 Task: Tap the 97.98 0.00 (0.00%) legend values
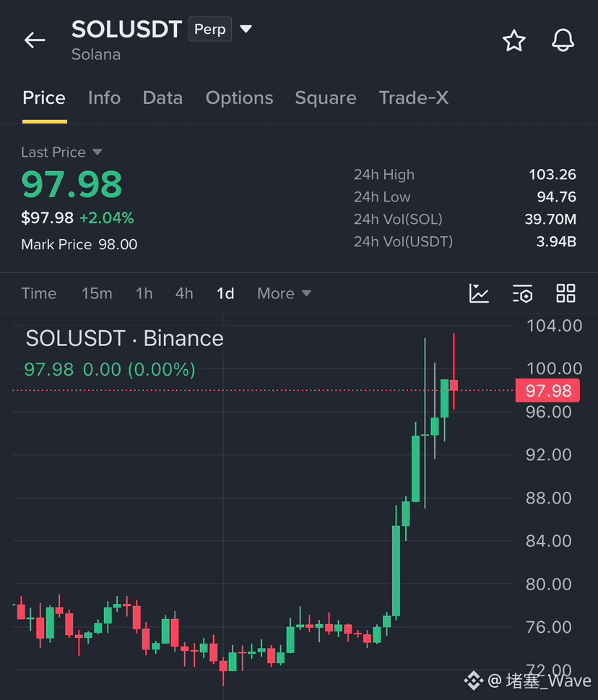click(110, 370)
